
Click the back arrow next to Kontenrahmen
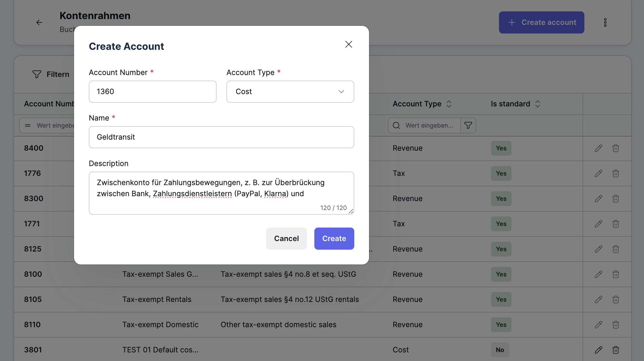[x=39, y=22]
